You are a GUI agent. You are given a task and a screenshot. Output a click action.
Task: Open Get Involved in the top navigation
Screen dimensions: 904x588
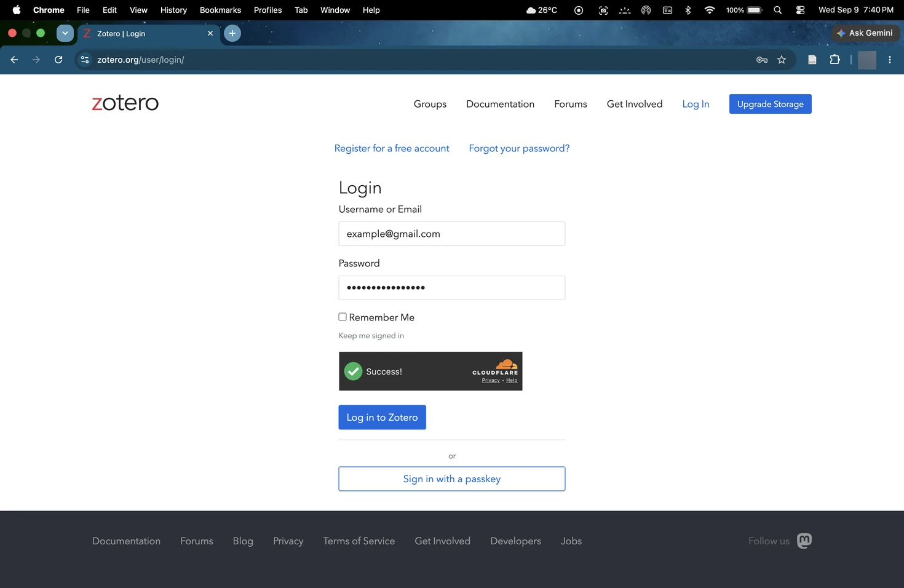(634, 104)
